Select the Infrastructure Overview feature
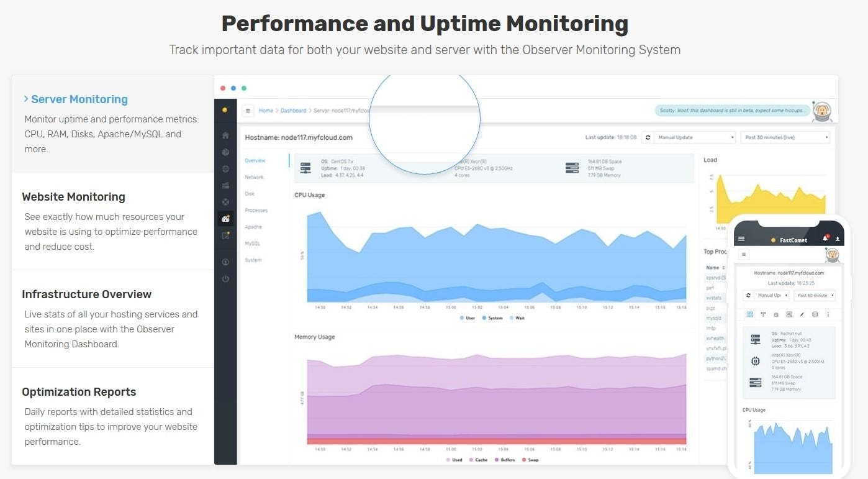 pos(113,319)
